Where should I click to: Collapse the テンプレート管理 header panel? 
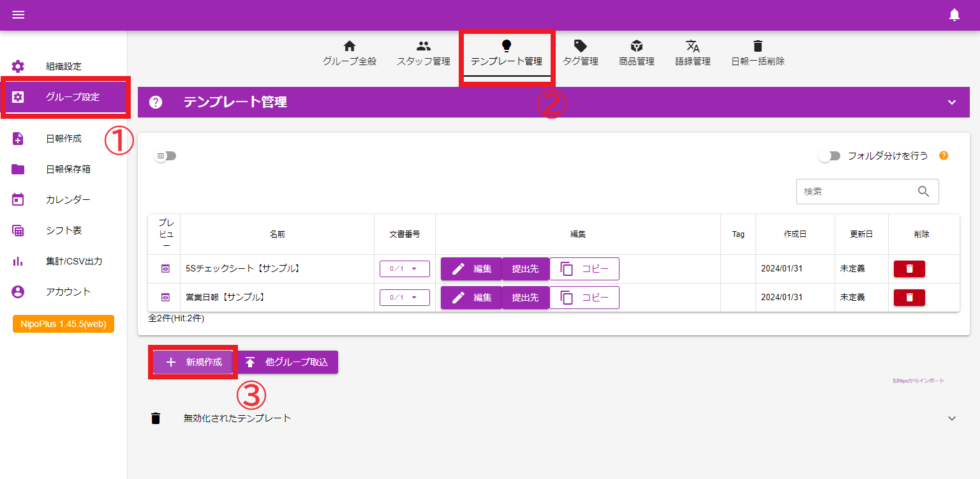[952, 102]
